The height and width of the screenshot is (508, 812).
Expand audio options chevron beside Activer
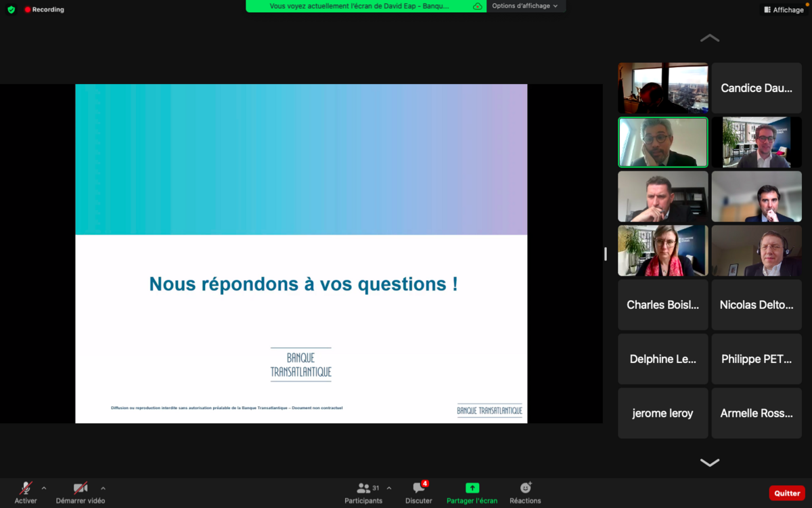[x=44, y=488]
